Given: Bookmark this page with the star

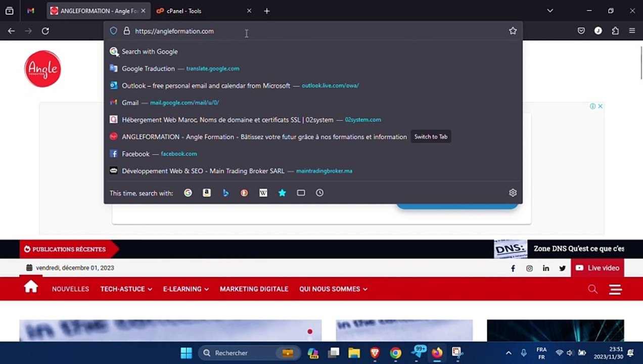Looking at the screenshot, I should 513,31.
